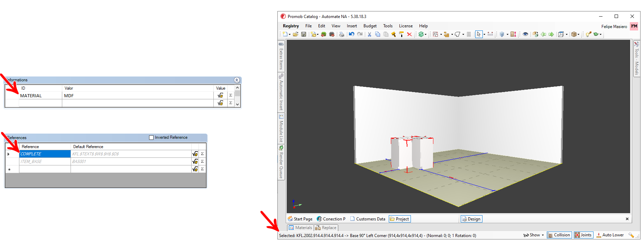Screen dimensions: 644x245
Task: Expand the Show dropdown in status bar
Action: 543,235
